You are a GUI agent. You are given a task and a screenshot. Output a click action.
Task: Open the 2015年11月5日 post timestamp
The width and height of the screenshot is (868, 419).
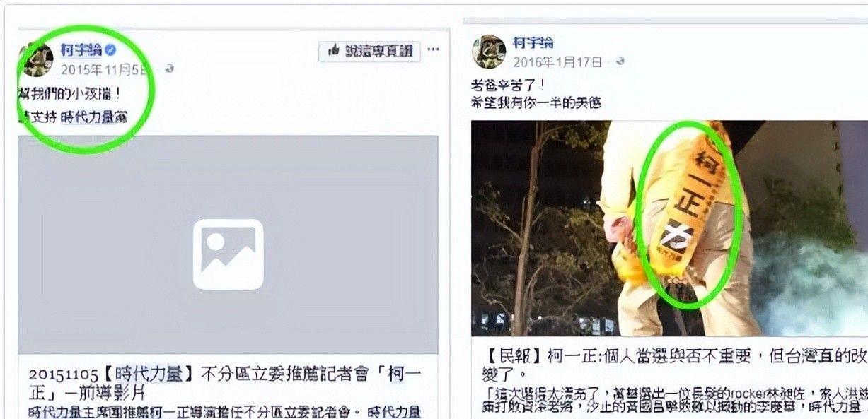105,69
